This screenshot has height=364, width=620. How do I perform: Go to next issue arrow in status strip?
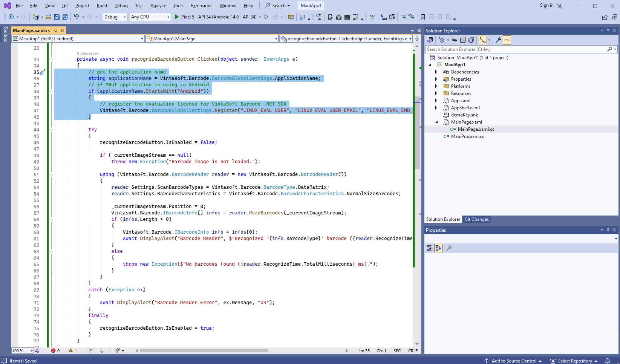[102, 351]
